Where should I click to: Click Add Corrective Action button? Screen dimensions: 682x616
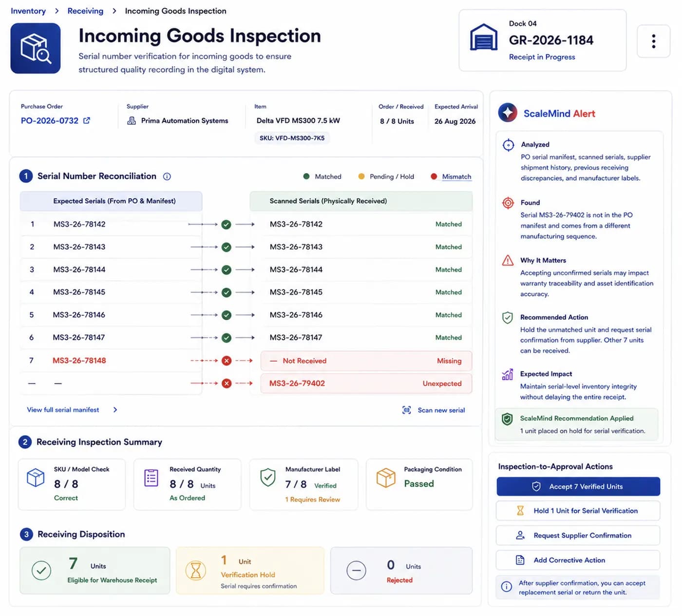pyautogui.click(x=578, y=560)
